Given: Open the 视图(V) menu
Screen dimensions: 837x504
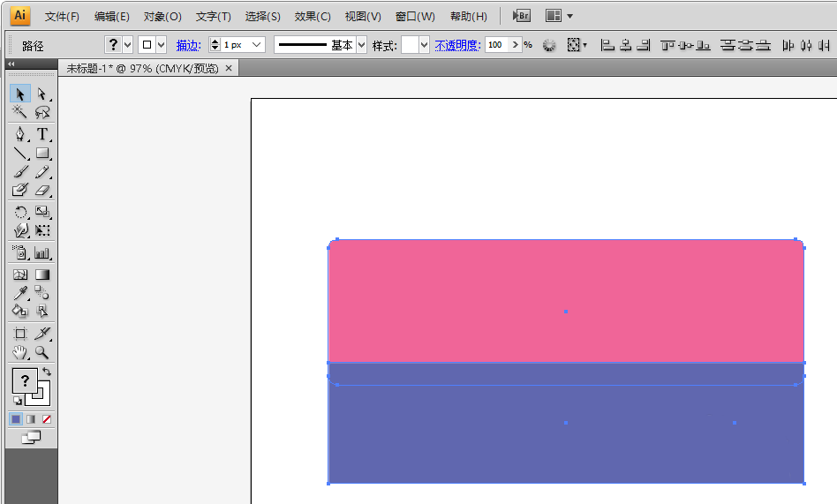Looking at the screenshot, I should [363, 17].
